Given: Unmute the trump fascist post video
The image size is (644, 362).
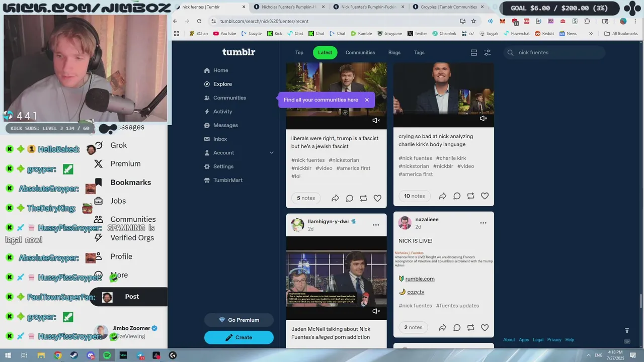Looking at the screenshot, I should click(376, 121).
